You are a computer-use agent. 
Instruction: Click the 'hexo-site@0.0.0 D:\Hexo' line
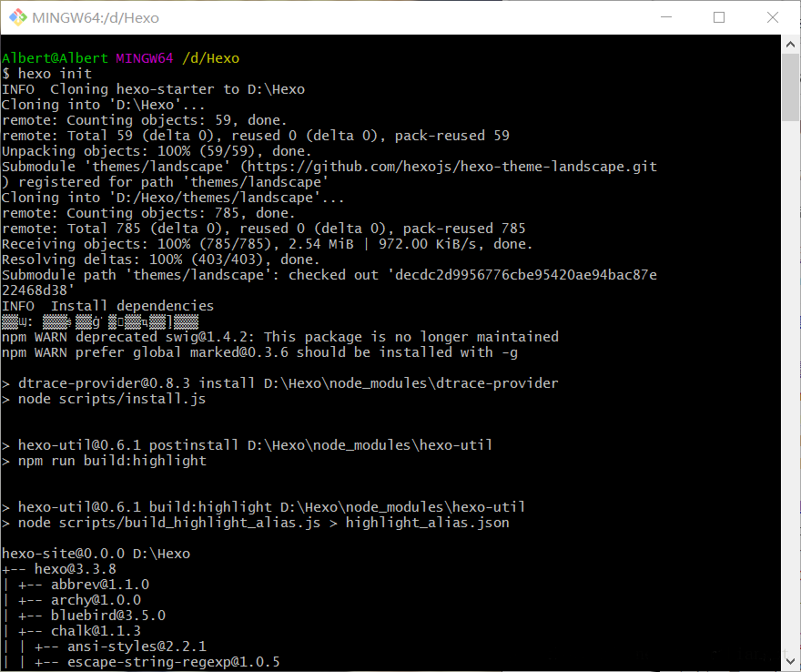click(x=96, y=554)
